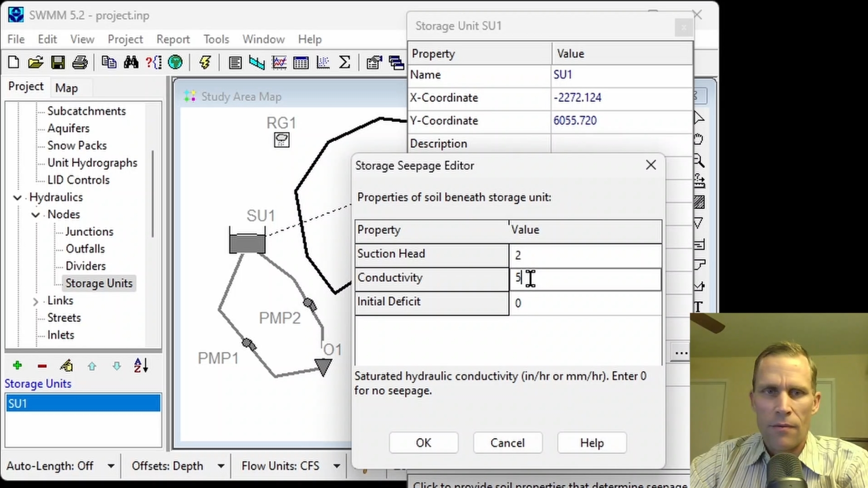Open statistics sigma icon
The width and height of the screenshot is (868, 488).
coord(344,62)
